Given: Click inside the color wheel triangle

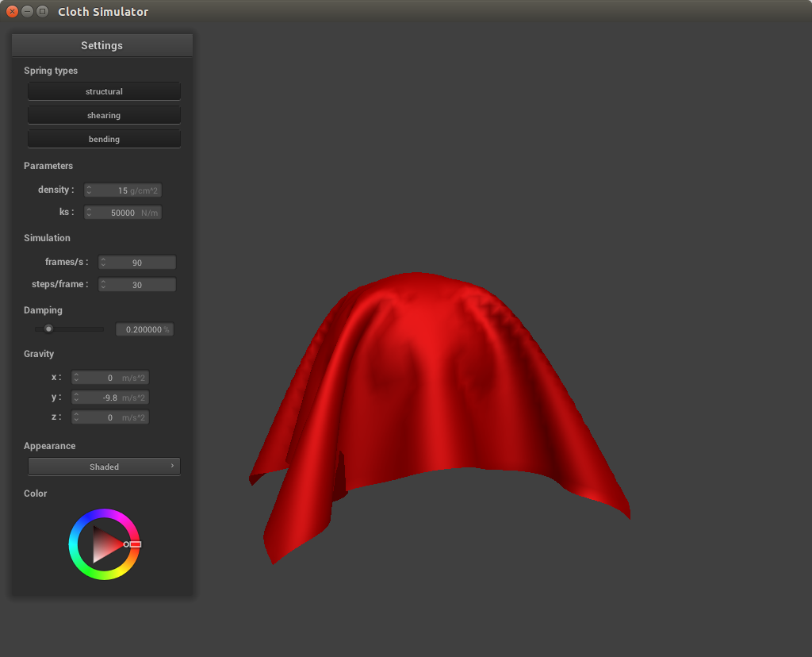Looking at the screenshot, I should (103, 544).
